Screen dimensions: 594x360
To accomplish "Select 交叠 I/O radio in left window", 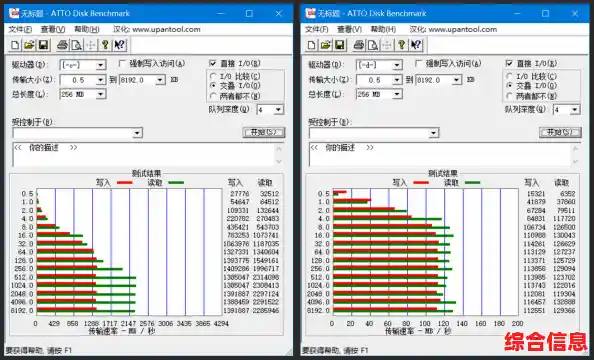I will (x=213, y=86).
